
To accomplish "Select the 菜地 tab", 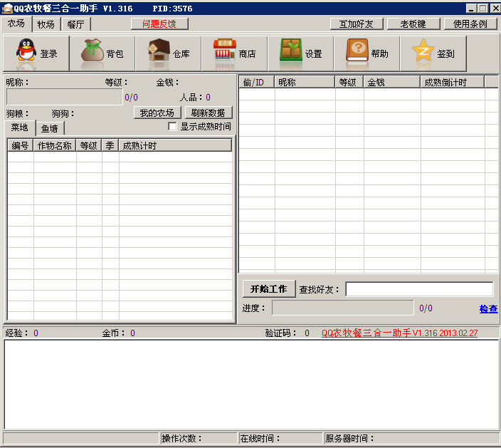I will click(x=19, y=127).
